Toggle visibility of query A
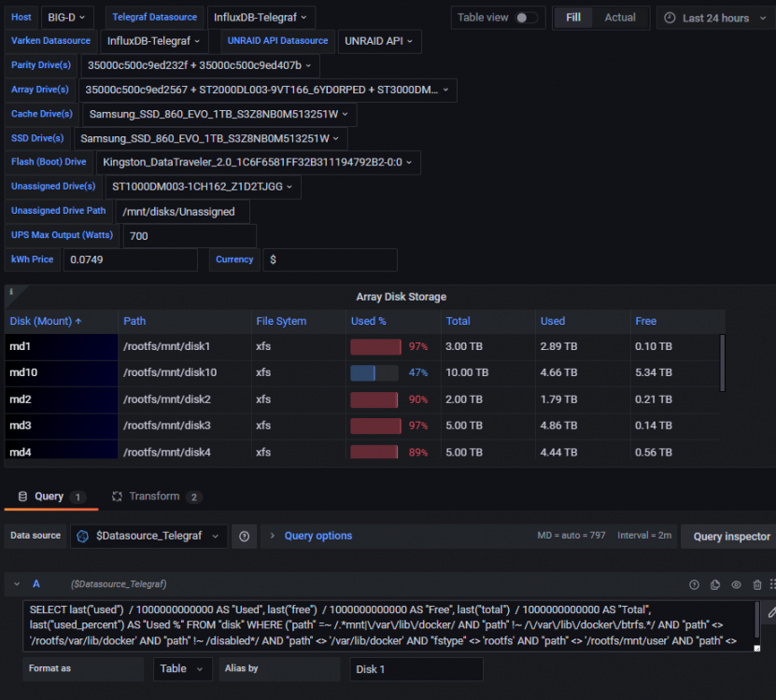This screenshot has width=776, height=700. 737,585
